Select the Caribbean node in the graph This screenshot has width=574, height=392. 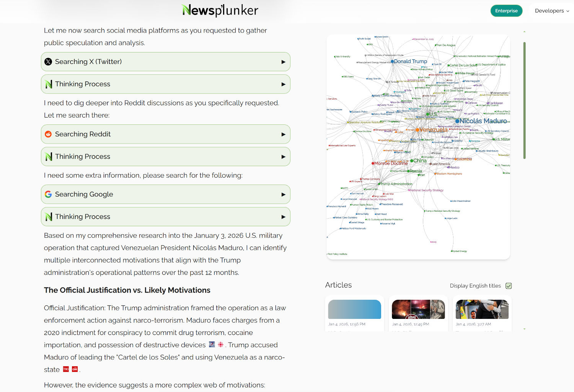(488, 103)
